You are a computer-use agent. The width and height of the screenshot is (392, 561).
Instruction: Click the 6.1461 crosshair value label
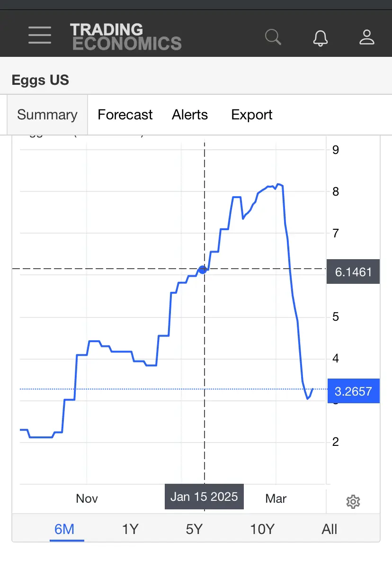pos(353,271)
